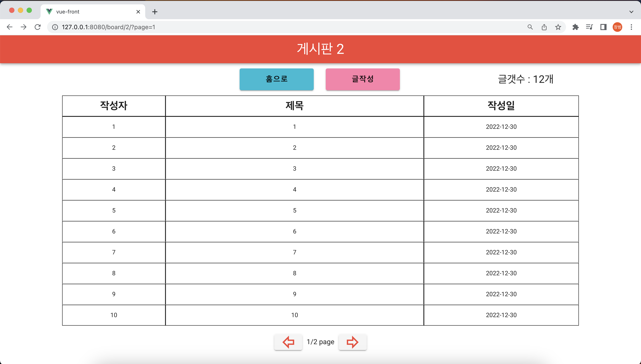Open the Chrome three-dot menu

point(631,27)
